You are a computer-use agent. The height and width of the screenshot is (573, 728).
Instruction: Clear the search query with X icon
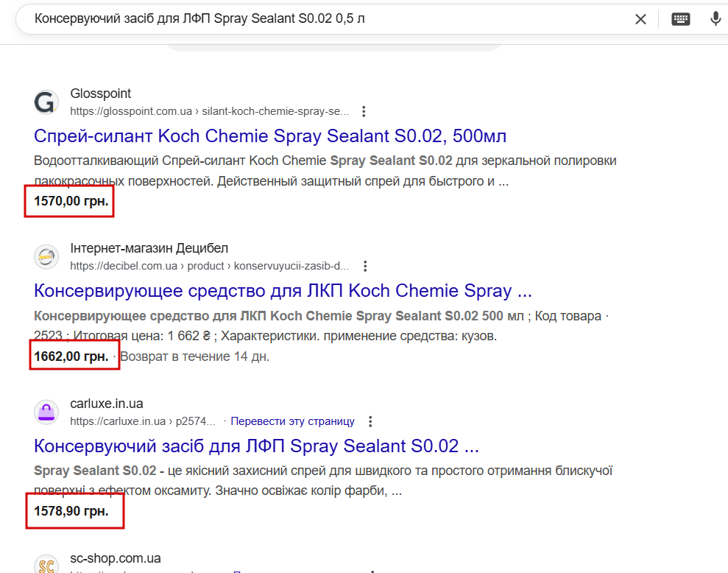(x=640, y=19)
